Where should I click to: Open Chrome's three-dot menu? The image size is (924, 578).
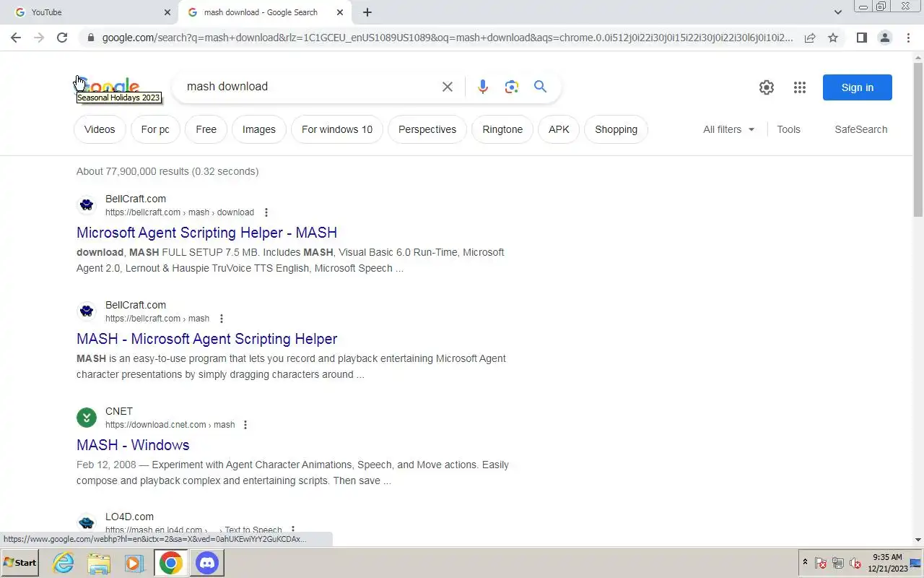point(907,38)
